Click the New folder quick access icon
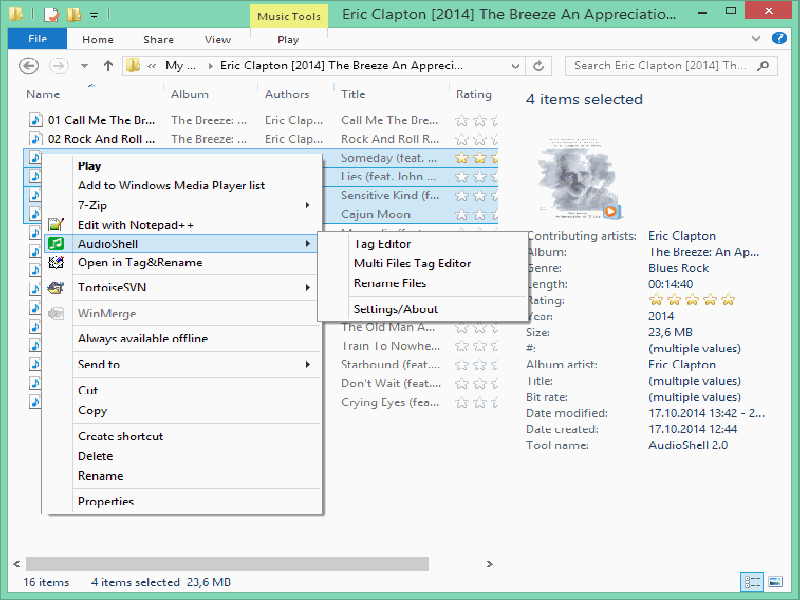The width and height of the screenshot is (800, 600). pos(74,14)
